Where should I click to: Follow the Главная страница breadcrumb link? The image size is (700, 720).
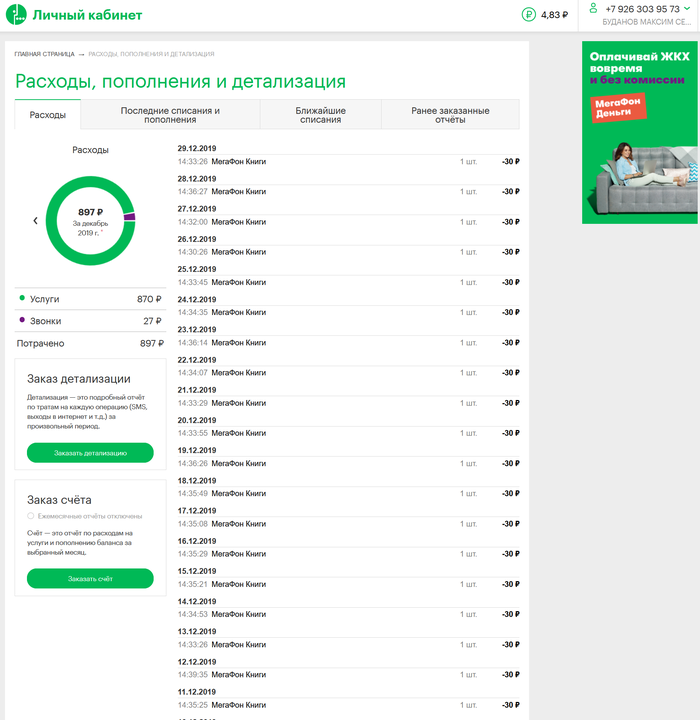click(44, 54)
